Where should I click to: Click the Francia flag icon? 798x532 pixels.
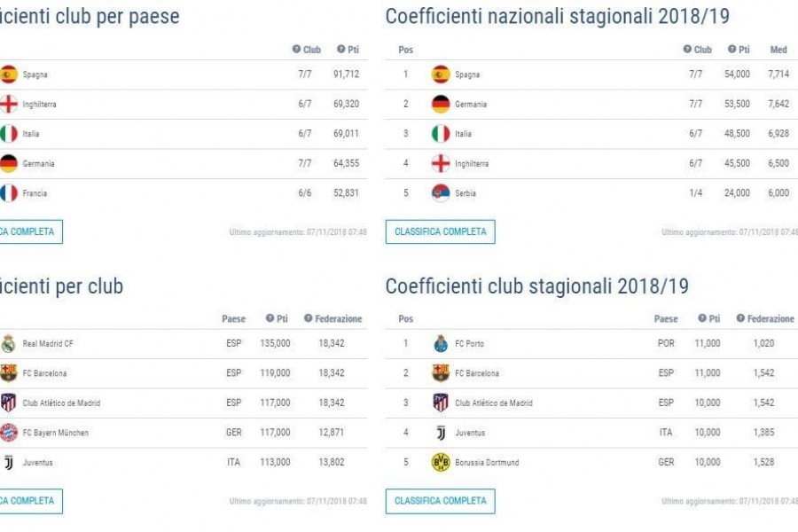click(8, 193)
